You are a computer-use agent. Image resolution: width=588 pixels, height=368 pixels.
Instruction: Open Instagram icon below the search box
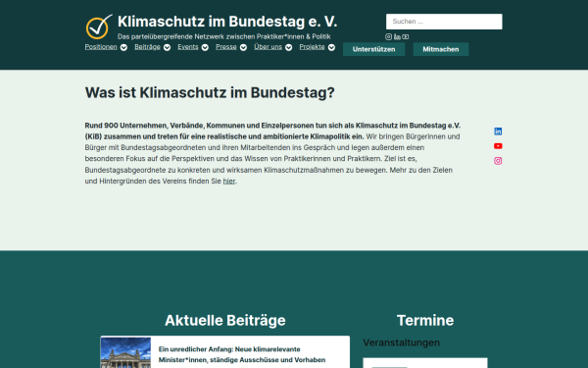(388, 37)
